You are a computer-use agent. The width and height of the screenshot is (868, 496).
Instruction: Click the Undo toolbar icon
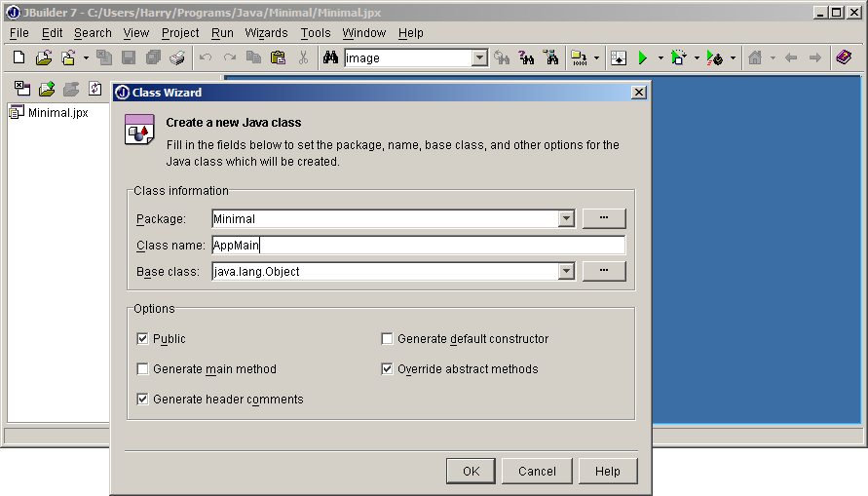coord(206,57)
